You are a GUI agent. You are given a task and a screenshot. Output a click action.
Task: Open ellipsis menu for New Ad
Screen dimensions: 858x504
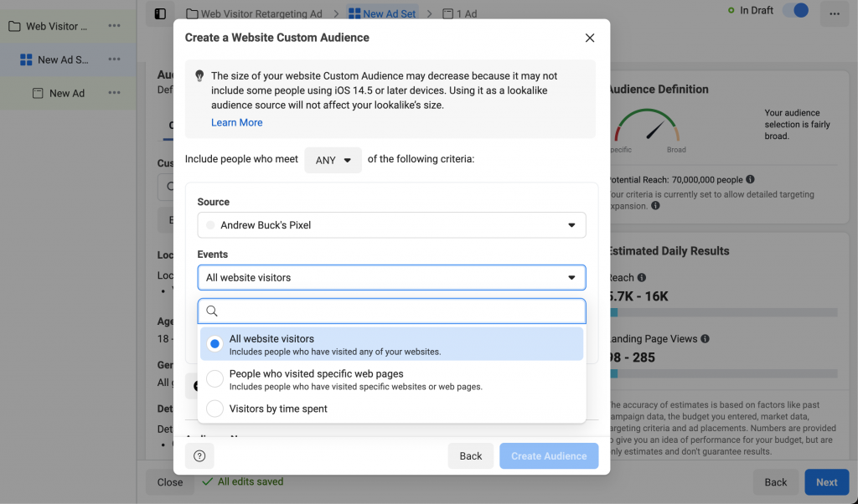(x=114, y=93)
